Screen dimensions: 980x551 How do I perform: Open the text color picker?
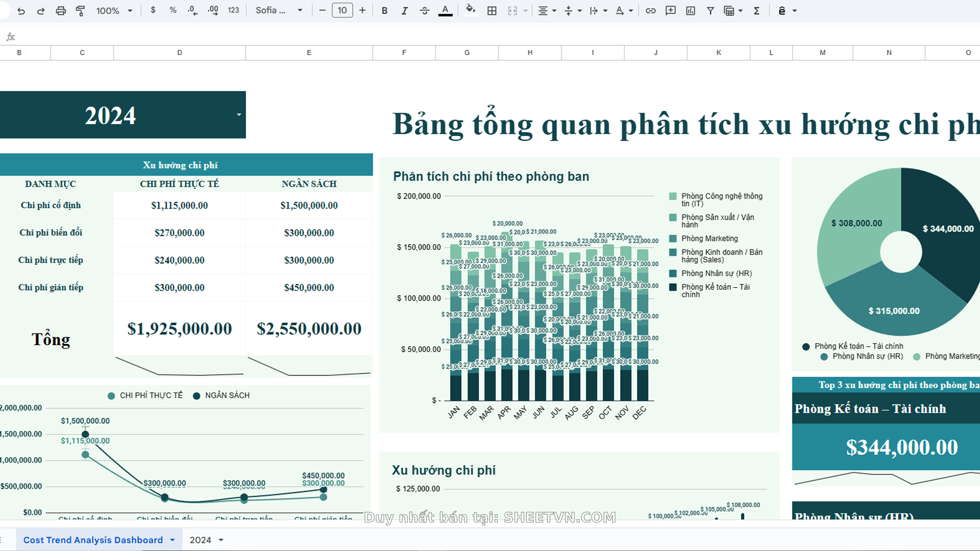(x=445, y=10)
